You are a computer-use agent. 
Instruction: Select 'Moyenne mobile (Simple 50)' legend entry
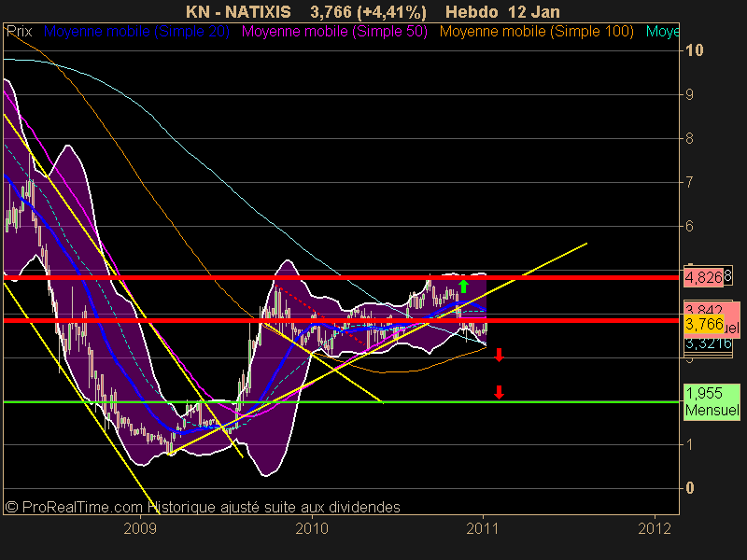tap(334, 32)
